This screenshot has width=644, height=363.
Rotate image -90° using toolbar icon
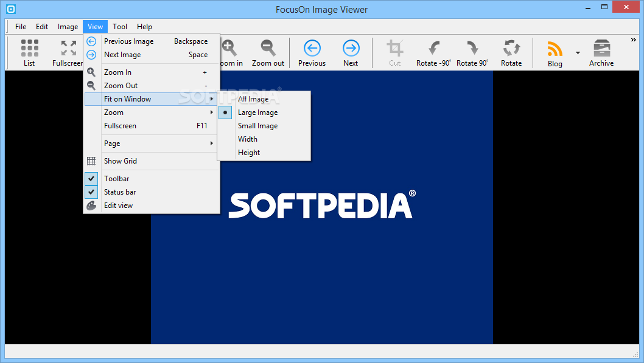click(434, 48)
